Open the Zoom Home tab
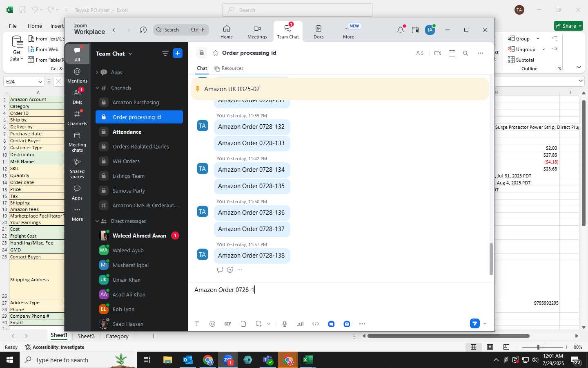588x368 pixels. [227, 32]
